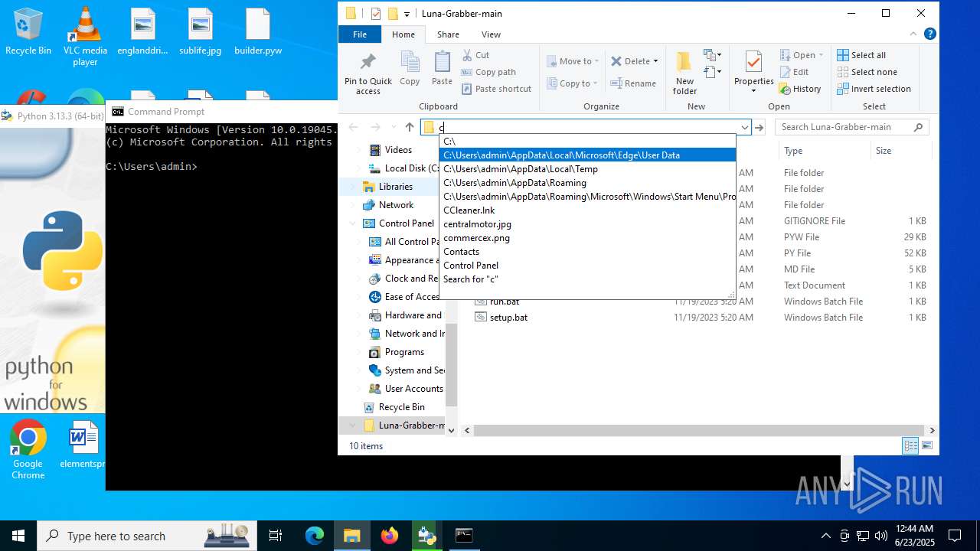
Task: Select Search for "c" suggestion
Action: pos(587,279)
